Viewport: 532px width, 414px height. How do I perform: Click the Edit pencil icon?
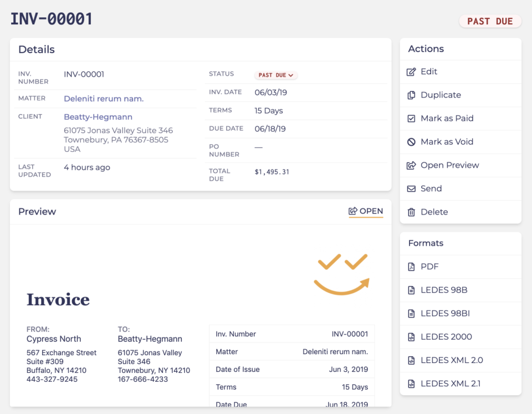(x=410, y=71)
